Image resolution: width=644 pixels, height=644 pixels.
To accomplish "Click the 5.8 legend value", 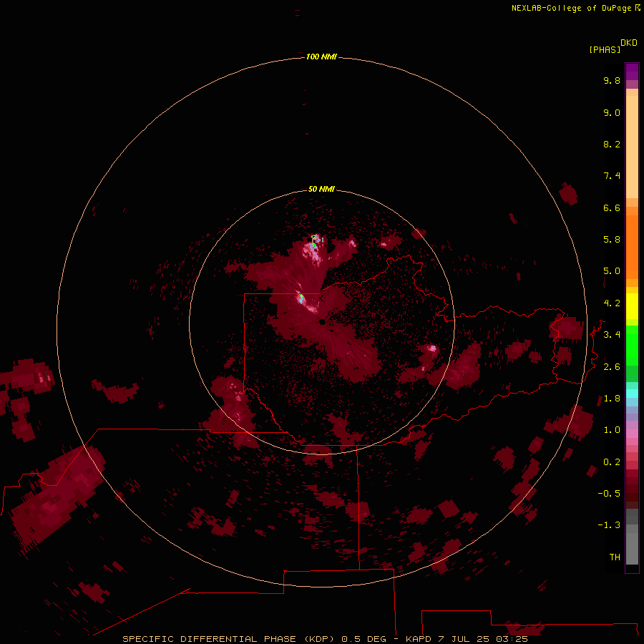I will click(612, 240).
